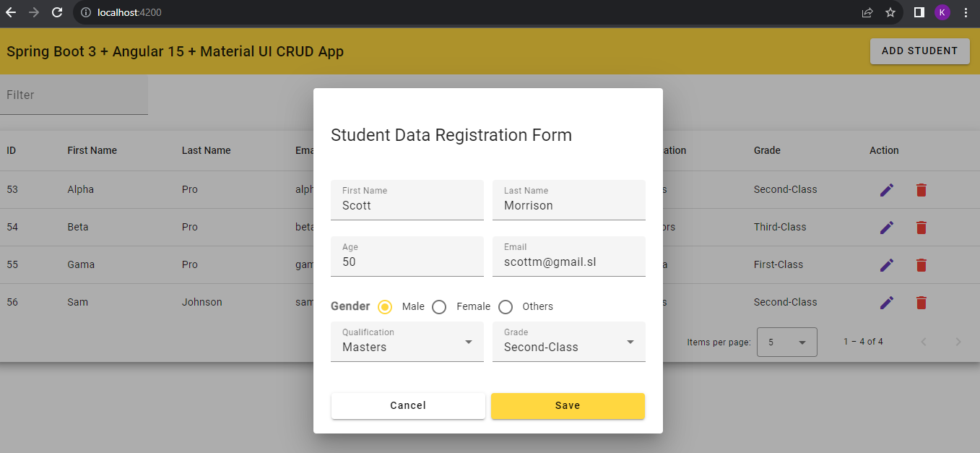Image resolution: width=980 pixels, height=453 pixels.
Task: Select the Male gender option
Action: 386,307
